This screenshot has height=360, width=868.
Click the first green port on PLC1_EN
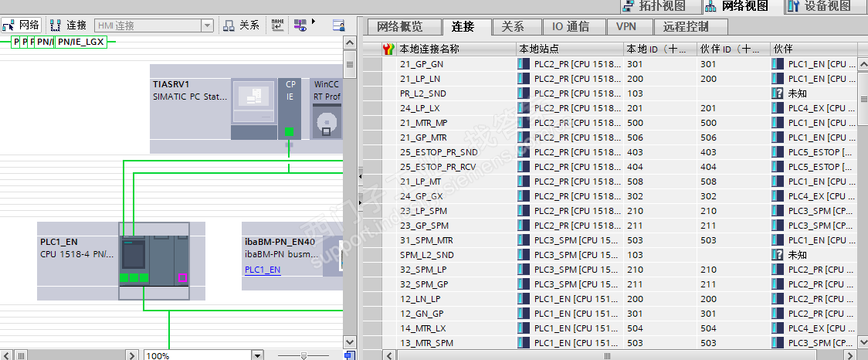click(124, 278)
